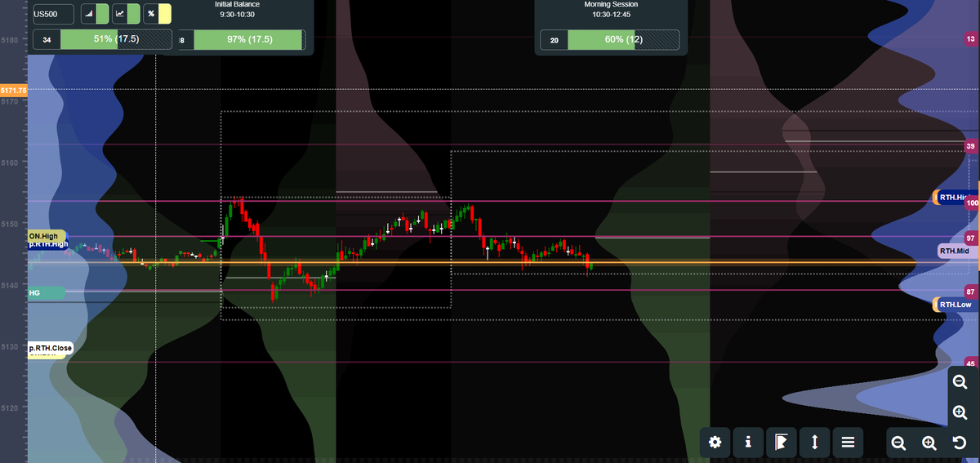Click the 5171.75 orange price tag

pos(14,90)
